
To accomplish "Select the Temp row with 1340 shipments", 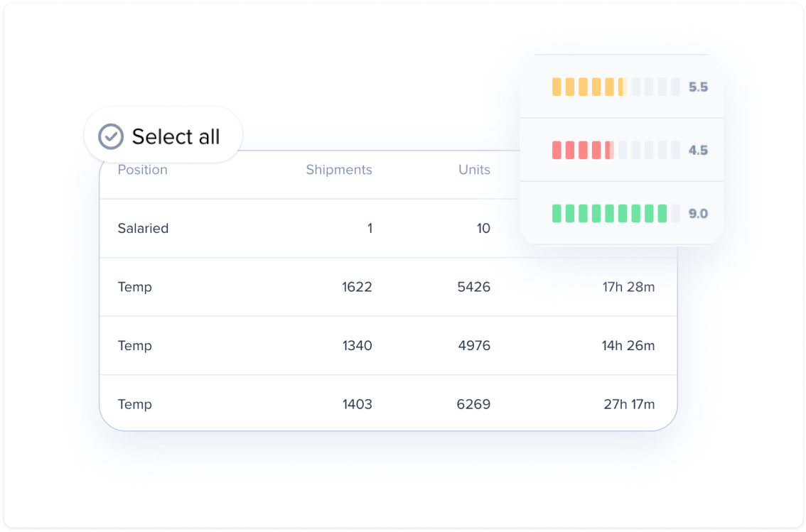I will point(388,346).
